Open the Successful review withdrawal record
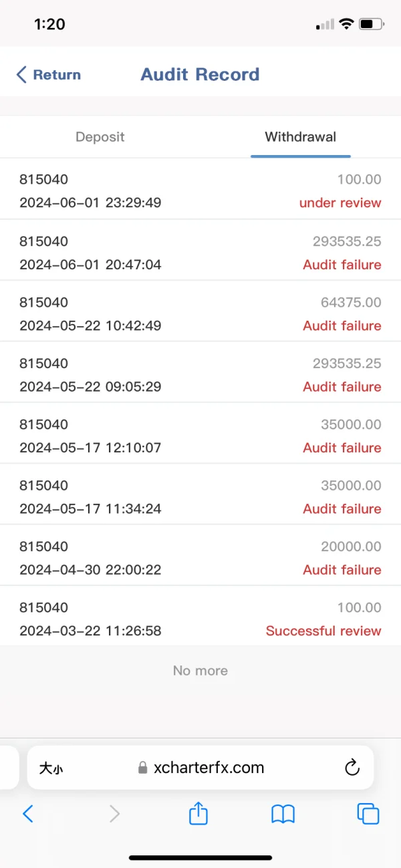Screen dimensions: 401x868 [x=200, y=619]
